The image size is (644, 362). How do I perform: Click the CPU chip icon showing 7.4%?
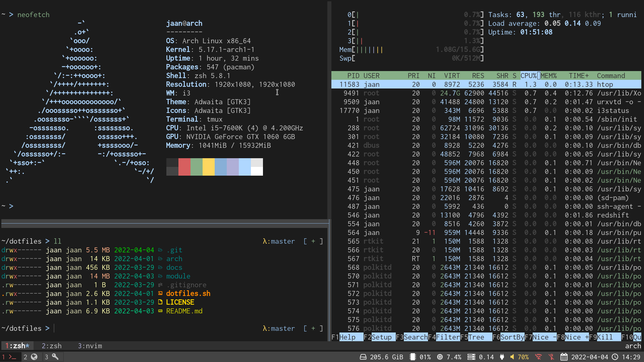pyautogui.click(x=440, y=357)
